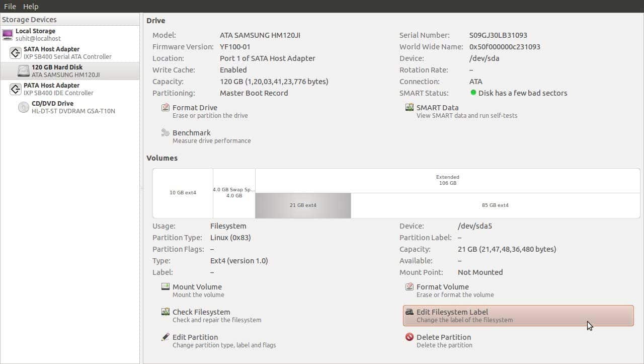Select the Extended 106 GB partition block

[x=447, y=180]
